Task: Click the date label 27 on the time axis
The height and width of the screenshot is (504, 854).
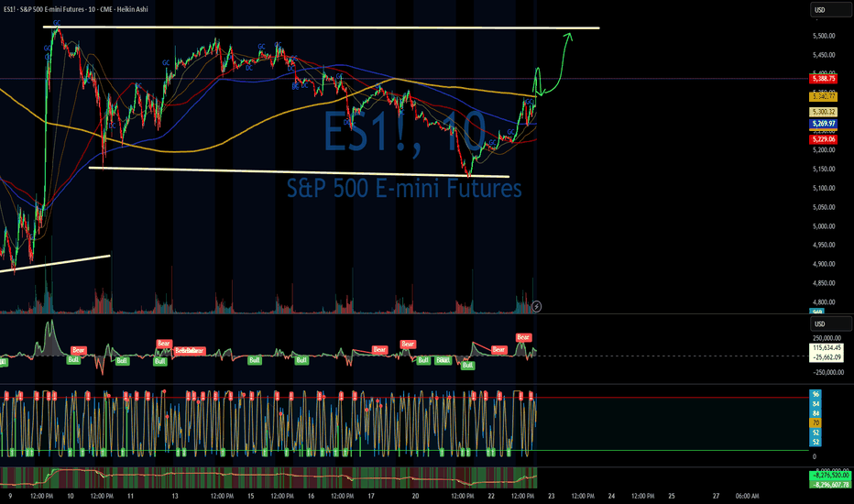Action: click(716, 497)
